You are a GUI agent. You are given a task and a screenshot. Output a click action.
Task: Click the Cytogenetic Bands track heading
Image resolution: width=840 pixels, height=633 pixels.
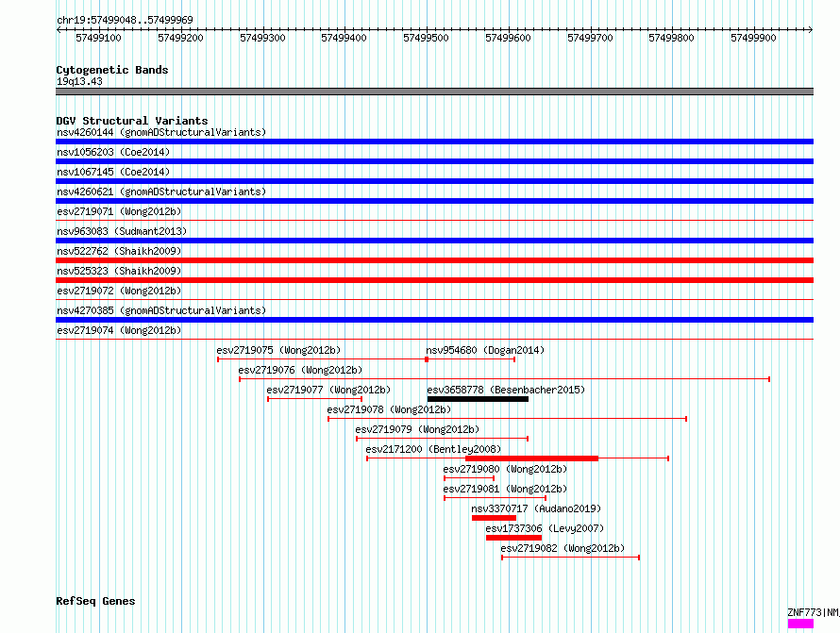tap(112, 70)
